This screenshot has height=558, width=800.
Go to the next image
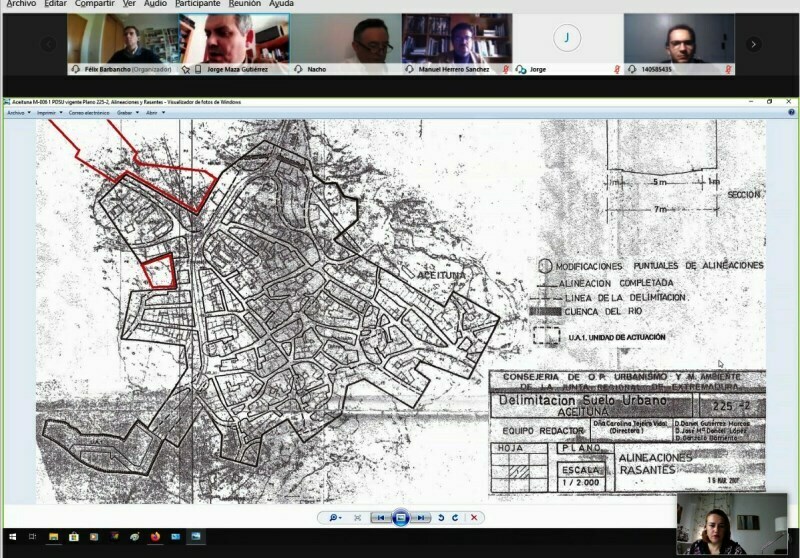(x=420, y=518)
